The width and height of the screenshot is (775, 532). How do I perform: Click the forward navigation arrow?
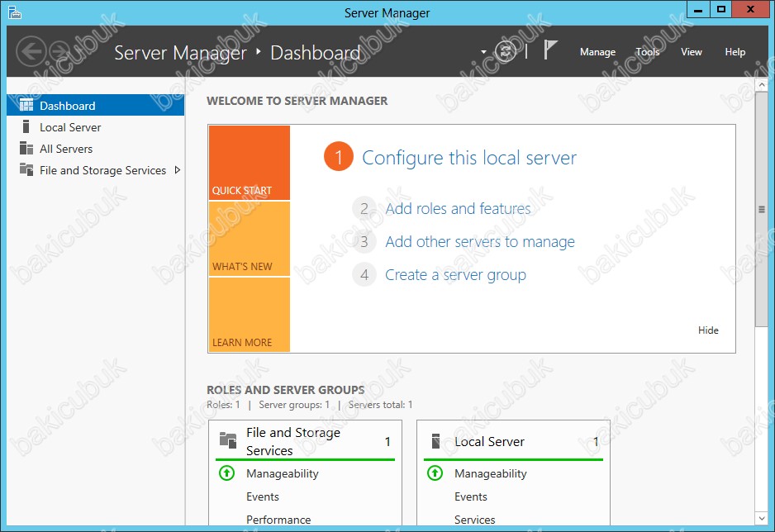(61, 51)
